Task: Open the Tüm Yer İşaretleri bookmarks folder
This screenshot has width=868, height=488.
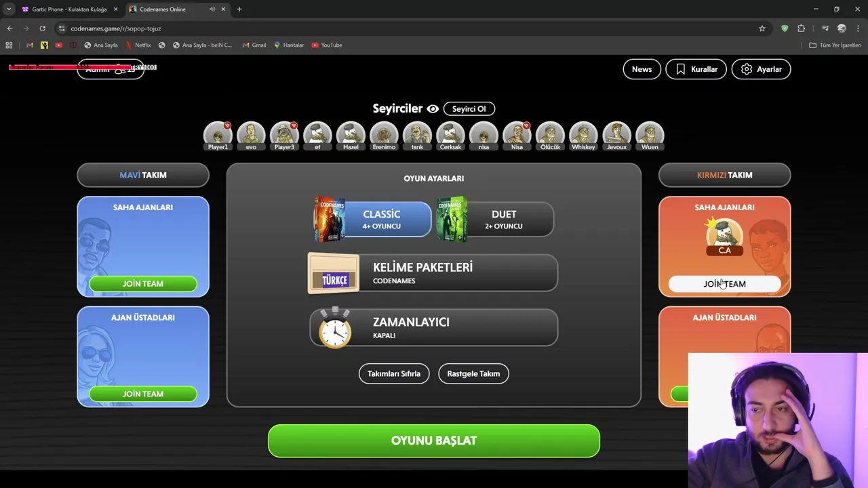Action: click(835, 45)
